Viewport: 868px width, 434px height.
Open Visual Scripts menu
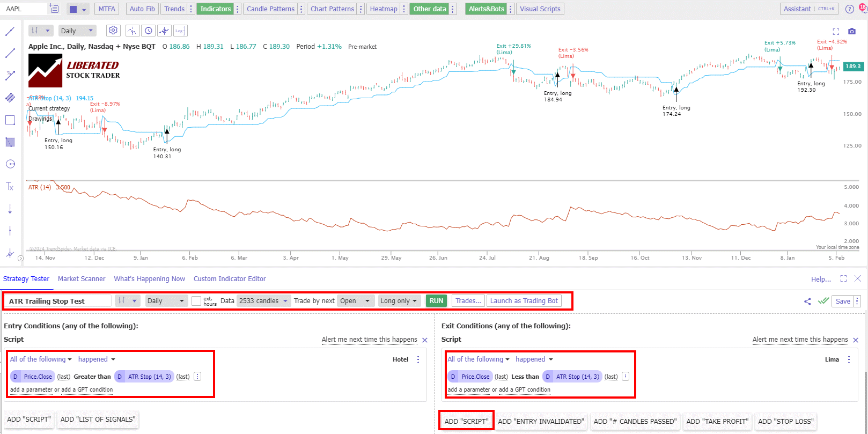coord(540,9)
